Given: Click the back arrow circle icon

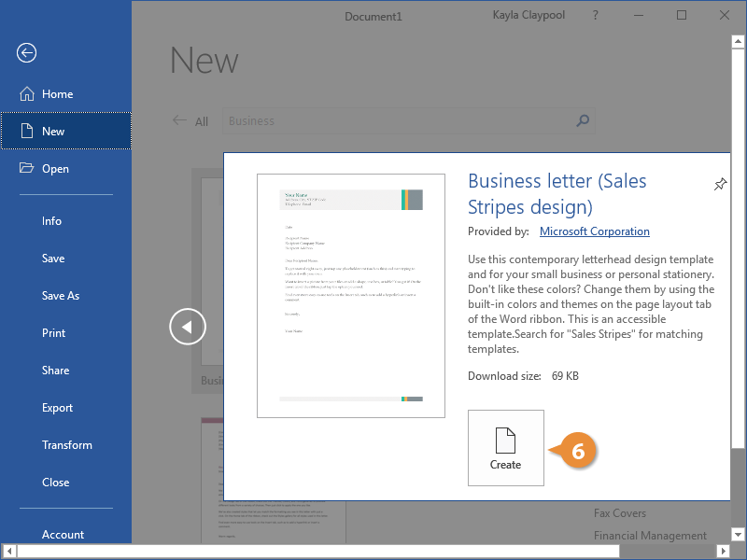Looking at the screenshot, I should [26, 53].
